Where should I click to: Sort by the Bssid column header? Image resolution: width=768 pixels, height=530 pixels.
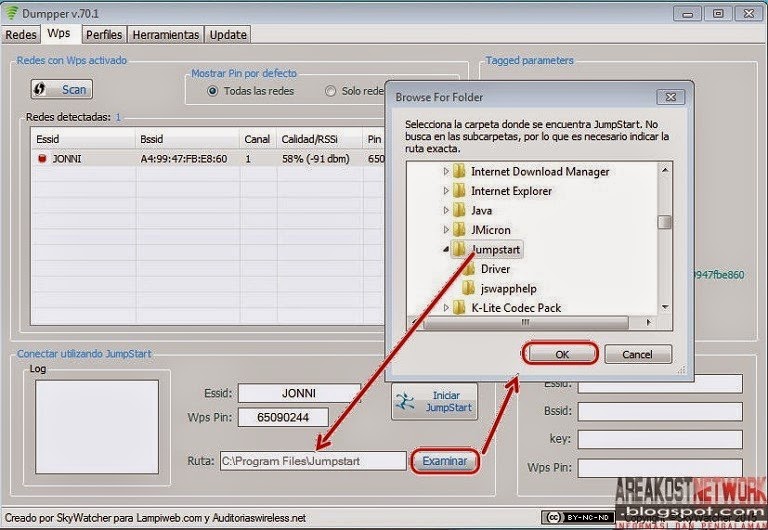click(x=187, y=139)
